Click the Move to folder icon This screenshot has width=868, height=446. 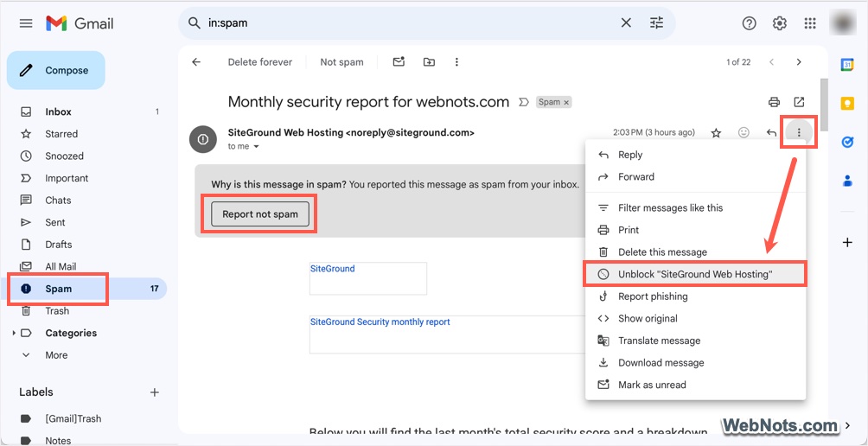429,62
